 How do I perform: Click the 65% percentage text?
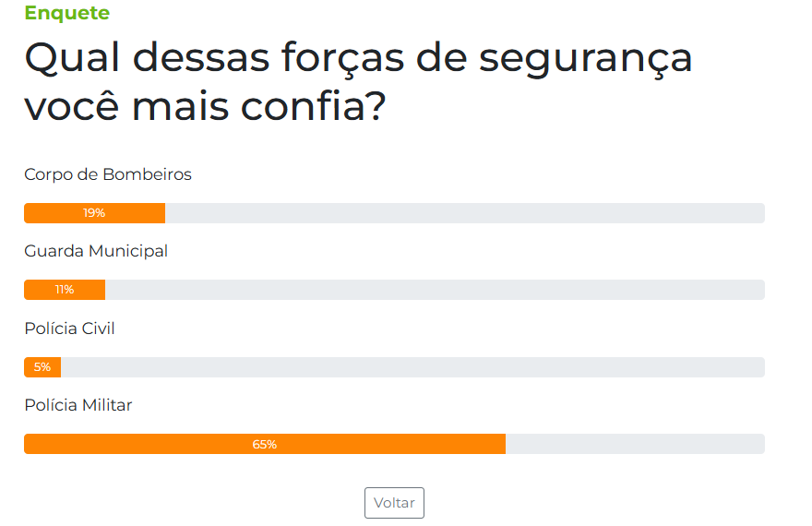point(265,444)
